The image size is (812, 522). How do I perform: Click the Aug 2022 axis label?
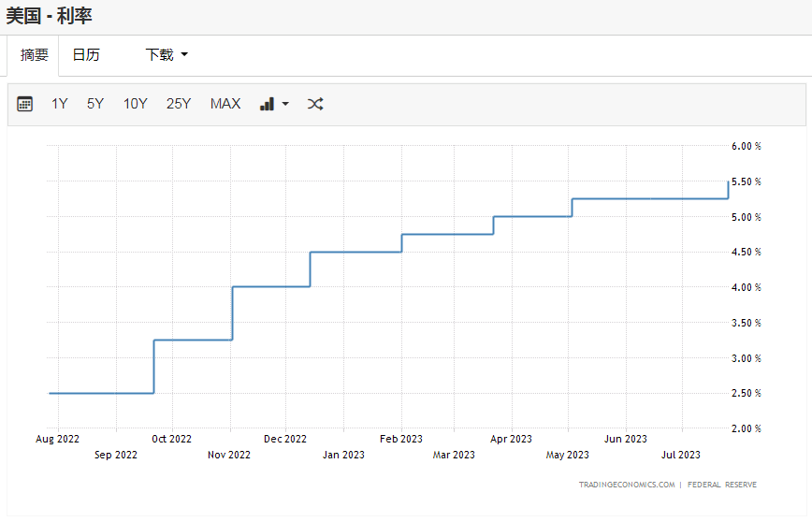[57, 439]
